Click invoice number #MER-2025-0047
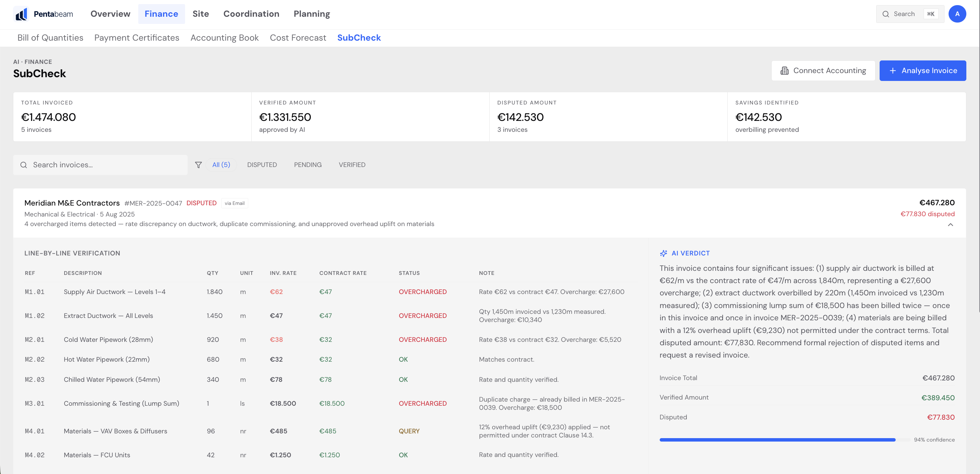The height and width of the screenshot is (474, 980). (153, 203)
